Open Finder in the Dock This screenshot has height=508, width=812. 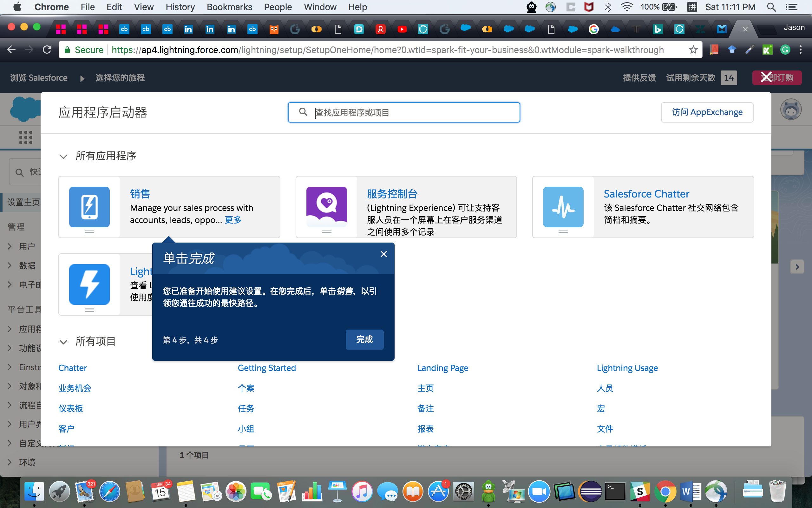[x=34, y=492]
